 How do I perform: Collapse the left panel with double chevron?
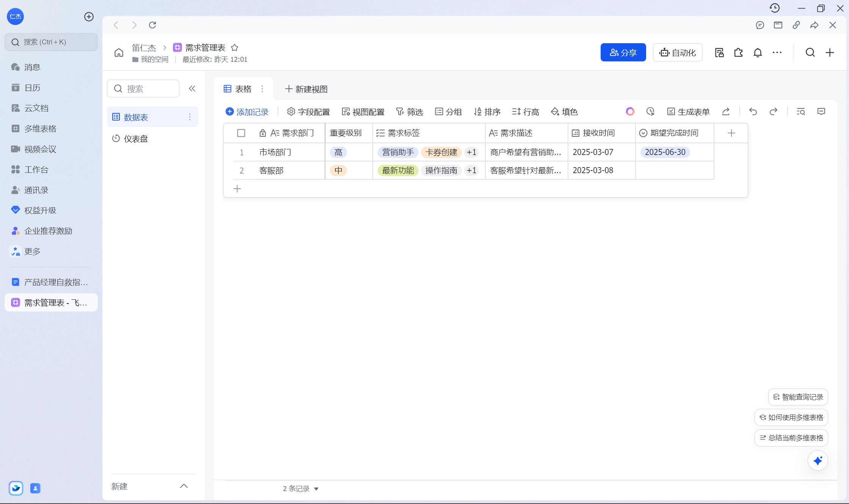click(192, 89)
